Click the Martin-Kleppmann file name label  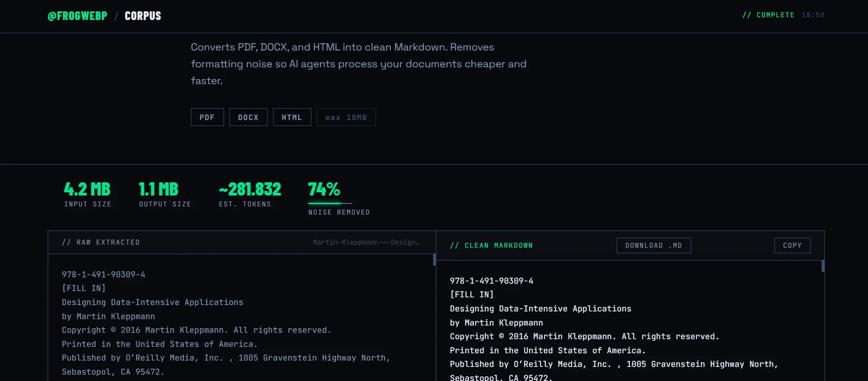tap(366, 242)
